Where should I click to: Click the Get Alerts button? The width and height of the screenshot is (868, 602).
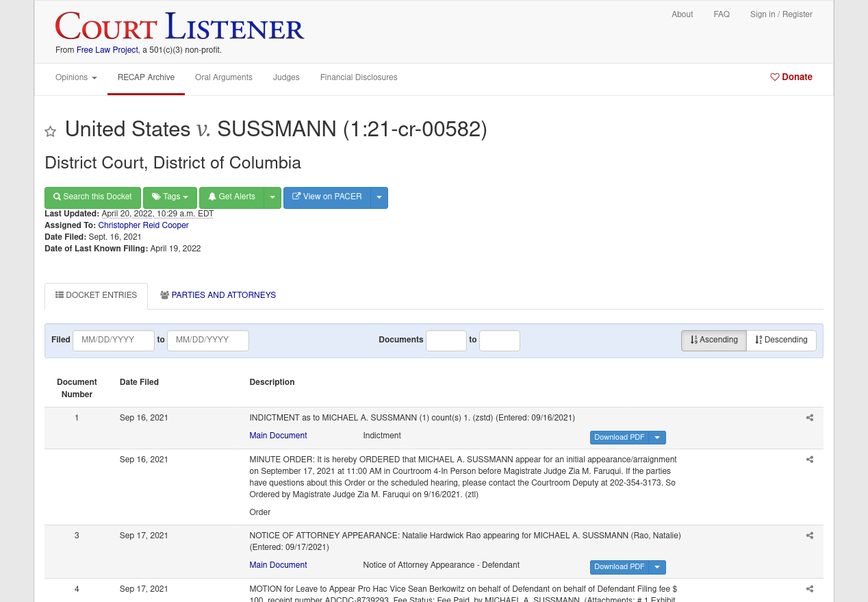click(x=232, y=197)
